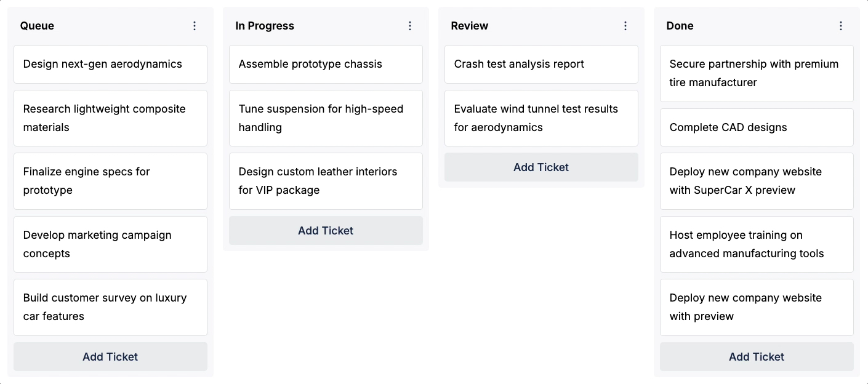Select Evaluate wind tunnel test results ticket

pos(541,118)
